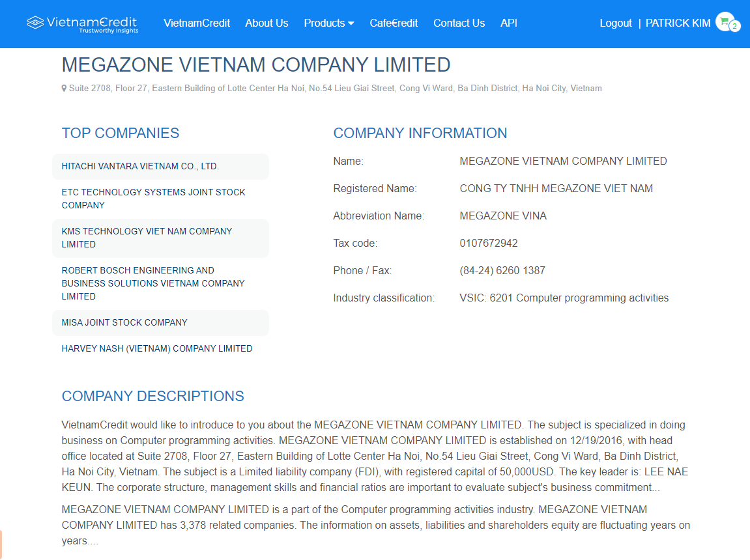Click the COMPANY INFORMATION heading
The height and width of the screenshot is (560, 750).
pyautogui.click(x=420, y=133)
